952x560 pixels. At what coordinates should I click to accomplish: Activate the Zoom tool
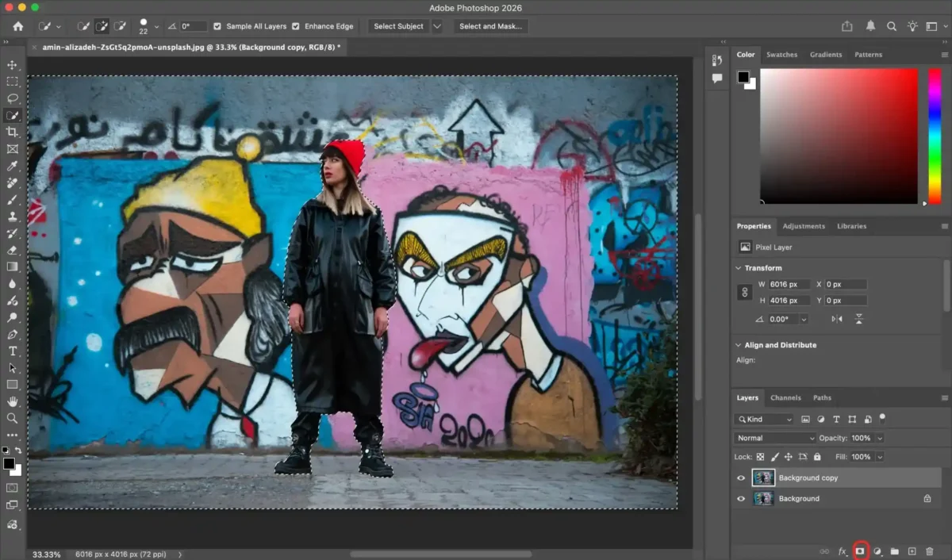click(x=12, y=418)
